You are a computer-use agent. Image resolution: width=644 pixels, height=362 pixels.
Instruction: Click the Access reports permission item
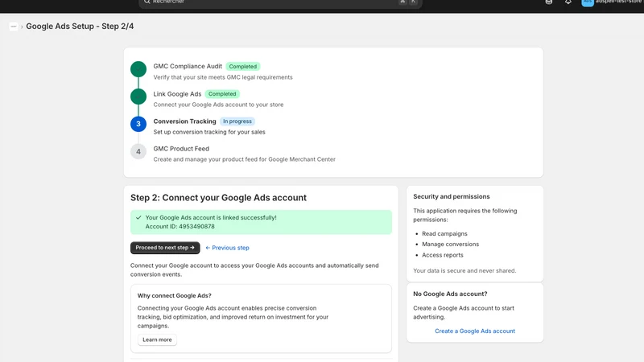(442, 255)
